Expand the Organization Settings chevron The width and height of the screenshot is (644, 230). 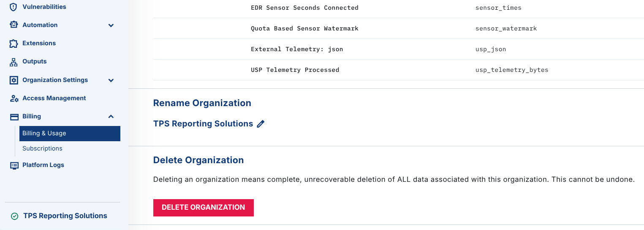click(x=111, y=80)
